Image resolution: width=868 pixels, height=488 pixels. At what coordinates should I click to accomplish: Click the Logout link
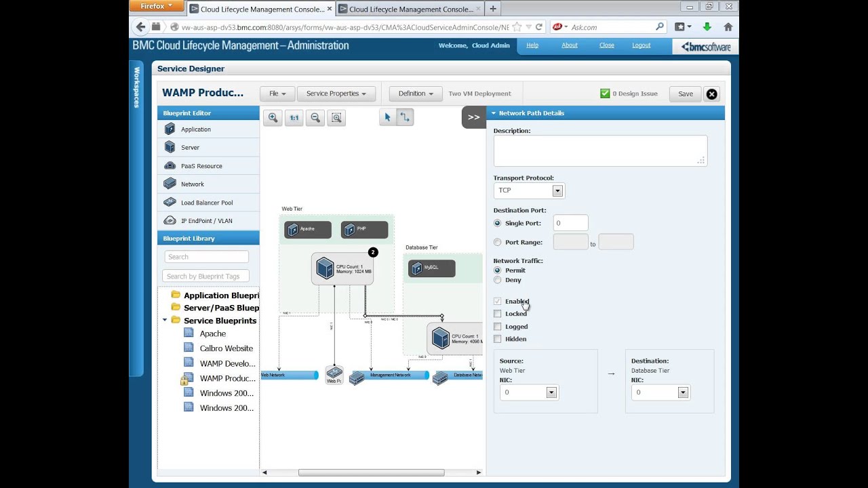[x=642, y=45]
